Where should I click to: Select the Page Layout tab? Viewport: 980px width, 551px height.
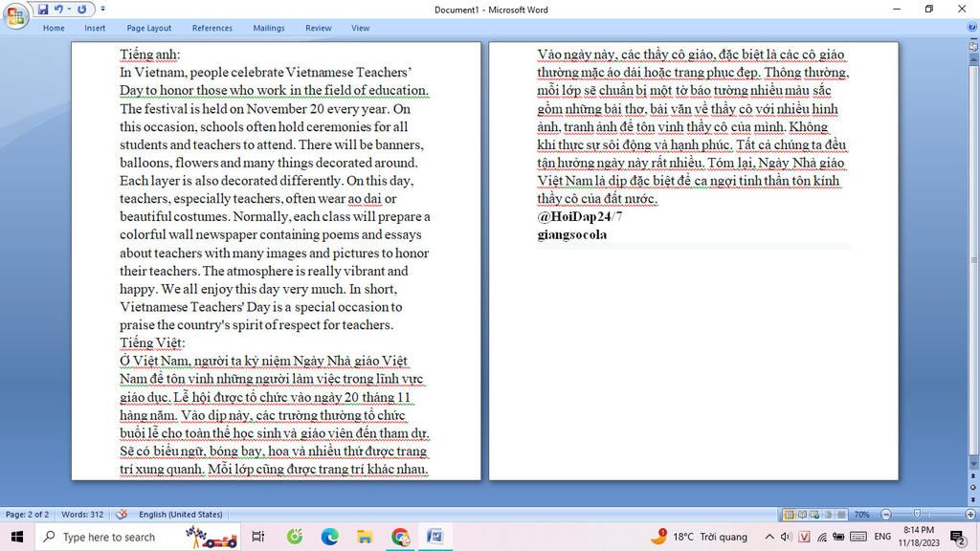click(x=148, y=28)
